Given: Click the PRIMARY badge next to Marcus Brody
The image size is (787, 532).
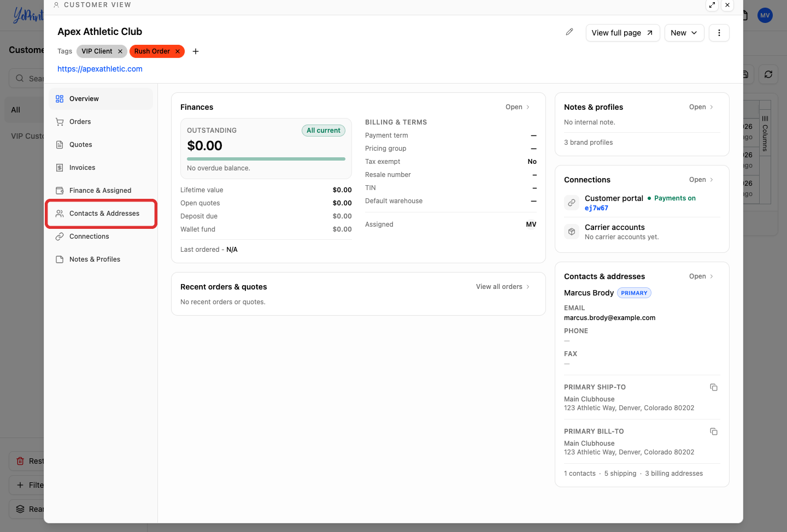Looking at the screenshot, I should pos(634,293).
